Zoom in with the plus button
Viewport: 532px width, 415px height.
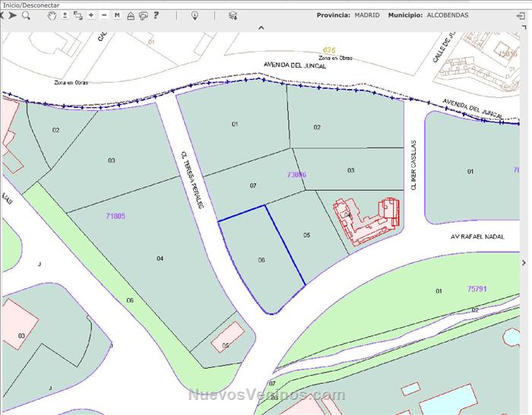coord(91,15)
